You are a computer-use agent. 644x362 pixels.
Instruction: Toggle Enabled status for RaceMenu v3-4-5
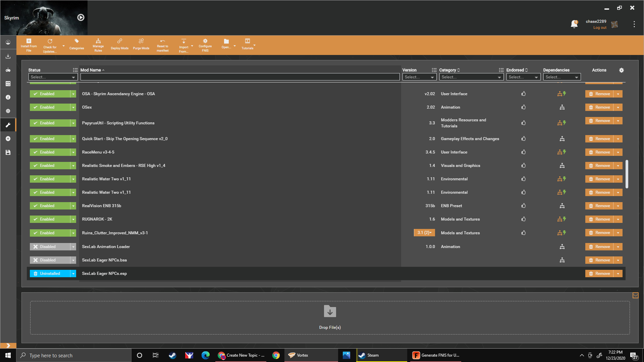(x=50, y=152)
